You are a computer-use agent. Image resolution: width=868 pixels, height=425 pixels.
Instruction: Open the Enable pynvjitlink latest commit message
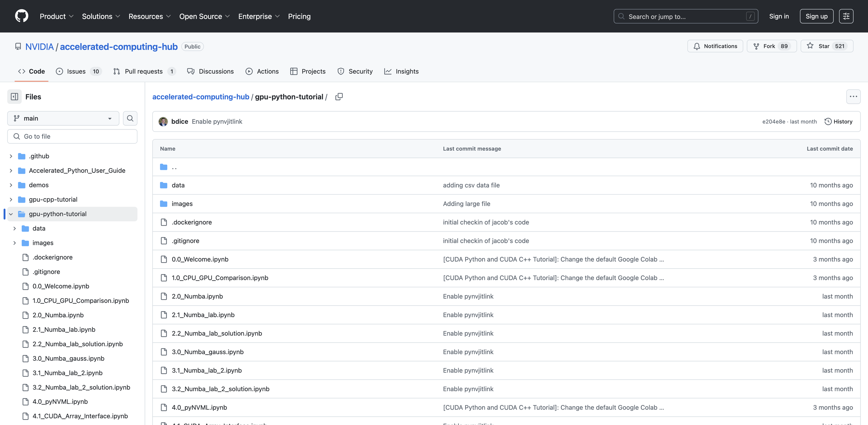(x=217, y=121)
